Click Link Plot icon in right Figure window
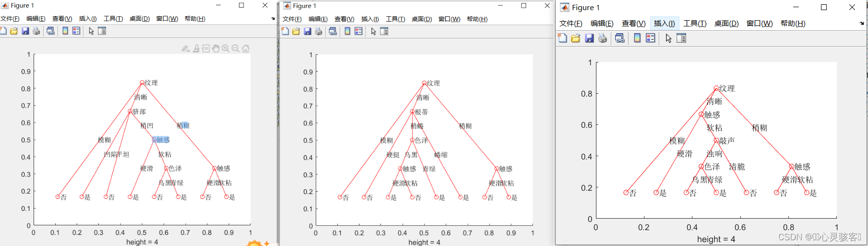This screenshot has width=868, height=246. 620,38
